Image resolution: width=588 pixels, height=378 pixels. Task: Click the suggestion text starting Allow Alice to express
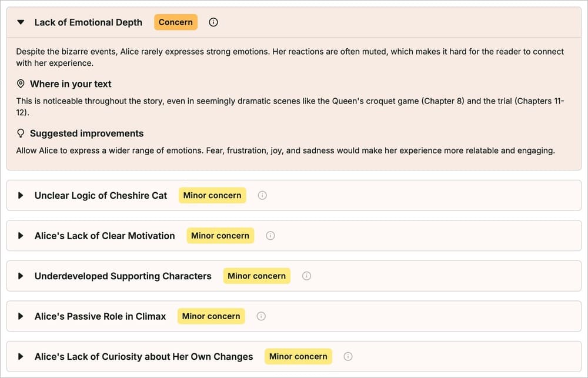tap(285, 150)
